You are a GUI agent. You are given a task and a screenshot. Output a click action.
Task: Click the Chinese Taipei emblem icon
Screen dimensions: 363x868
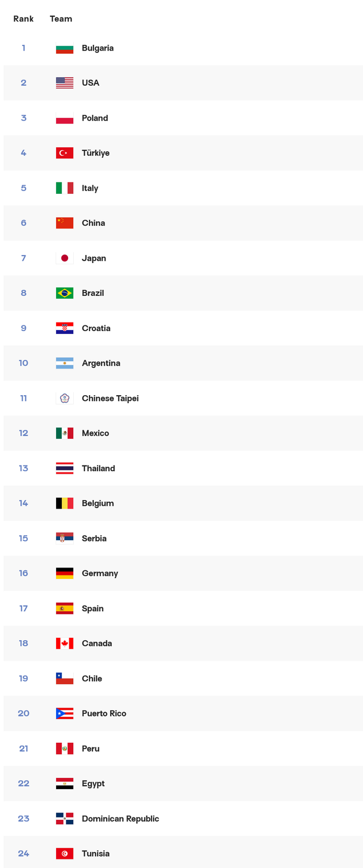pos(65,398)
